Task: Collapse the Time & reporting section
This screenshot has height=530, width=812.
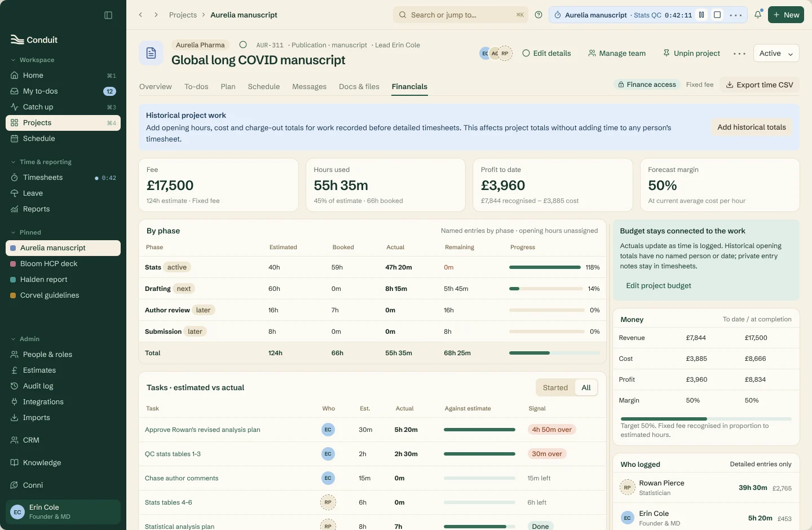Action: coord(41,162)
